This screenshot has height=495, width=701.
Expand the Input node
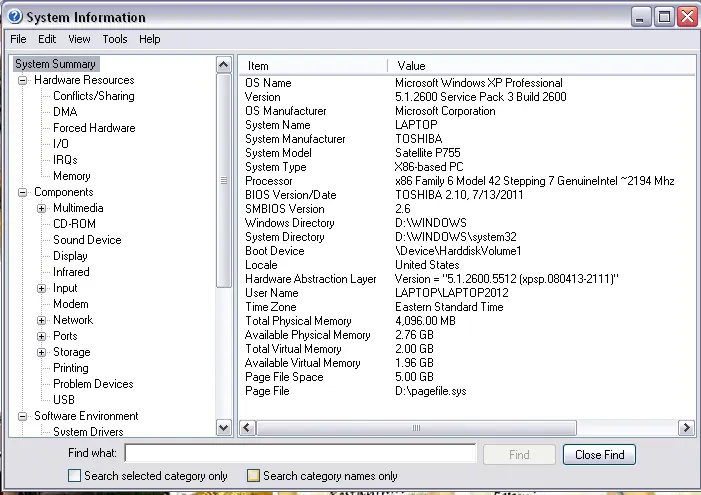[x=42, y=288]
